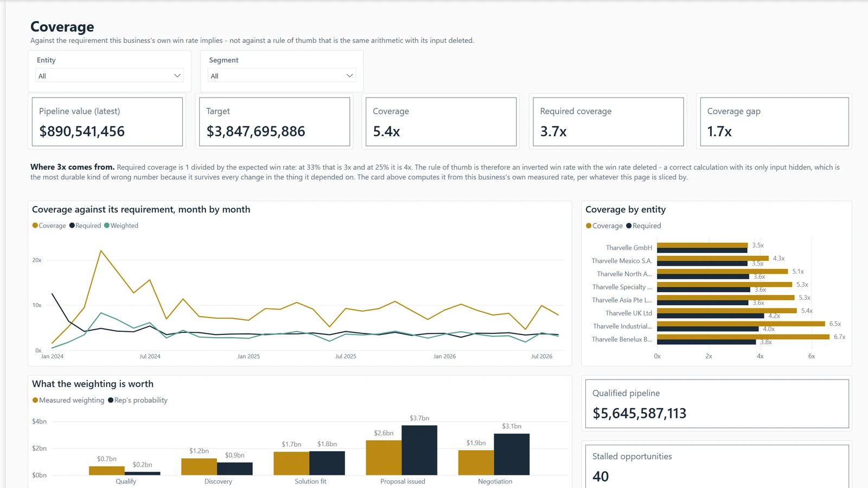
Task: Select the Required coverage 3.7x card
Action: point(608,121)
